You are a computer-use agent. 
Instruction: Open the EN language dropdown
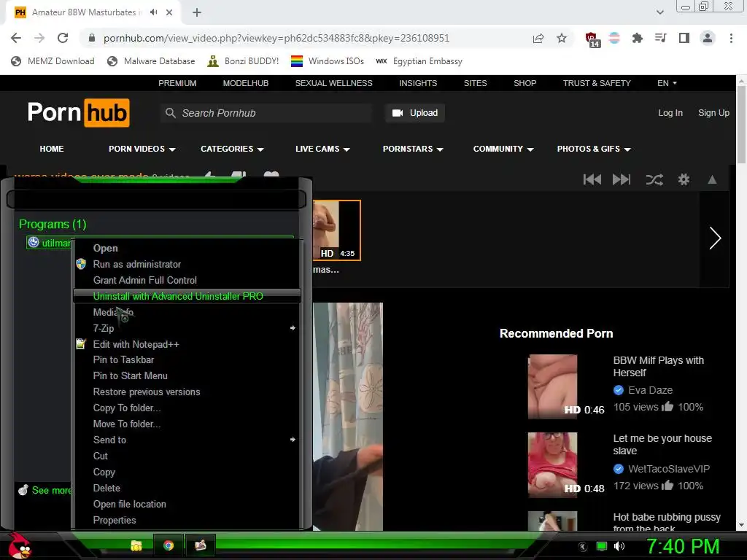pos(667,83)
